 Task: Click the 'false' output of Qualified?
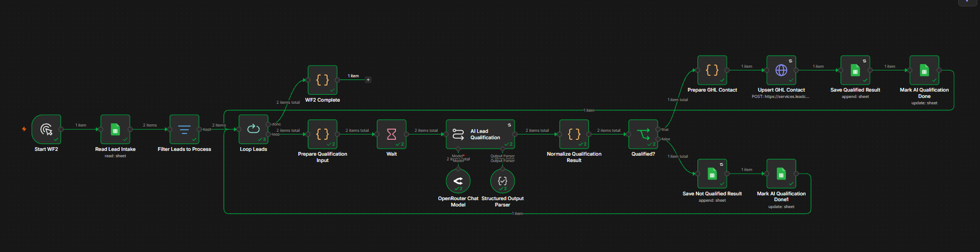coord(658,139)
